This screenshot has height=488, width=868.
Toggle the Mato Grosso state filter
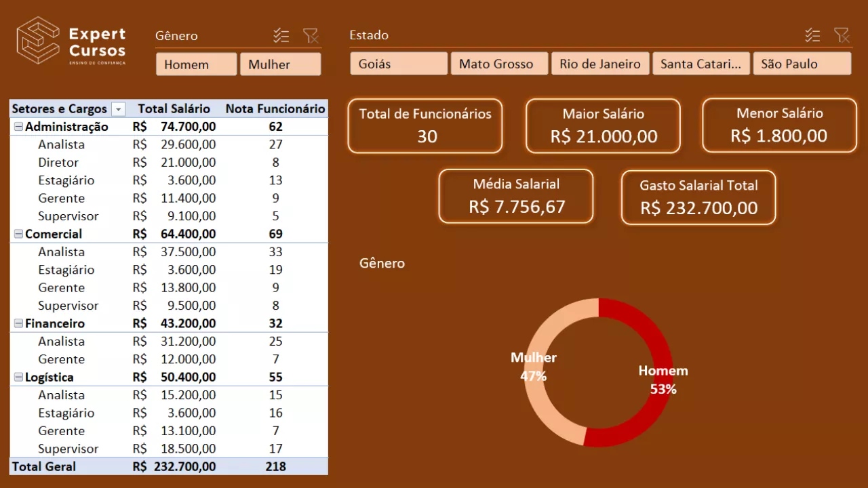point(499,63)
